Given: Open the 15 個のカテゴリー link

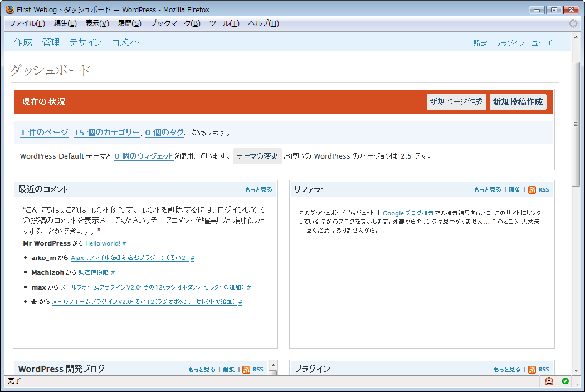Looking at the screenshot, I should point(107,133).
